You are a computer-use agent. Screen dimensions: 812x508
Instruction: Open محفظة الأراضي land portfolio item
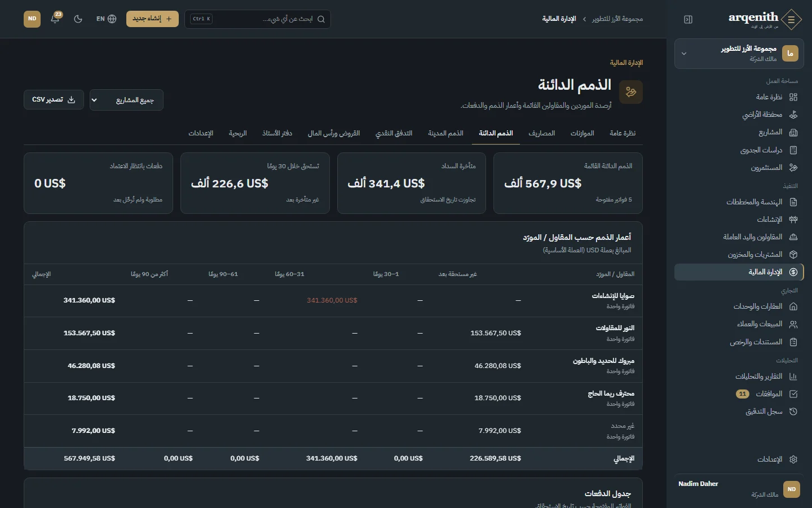(x=739, y=115)
